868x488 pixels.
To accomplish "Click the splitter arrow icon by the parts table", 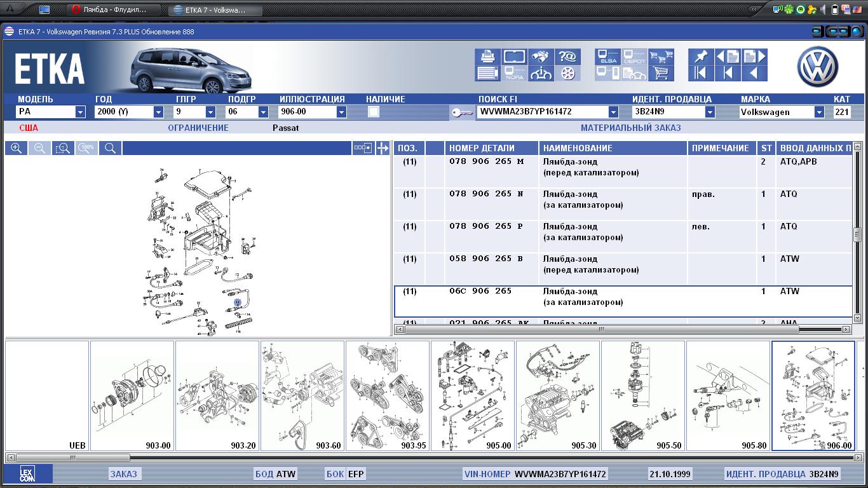I will coord(383,148).
